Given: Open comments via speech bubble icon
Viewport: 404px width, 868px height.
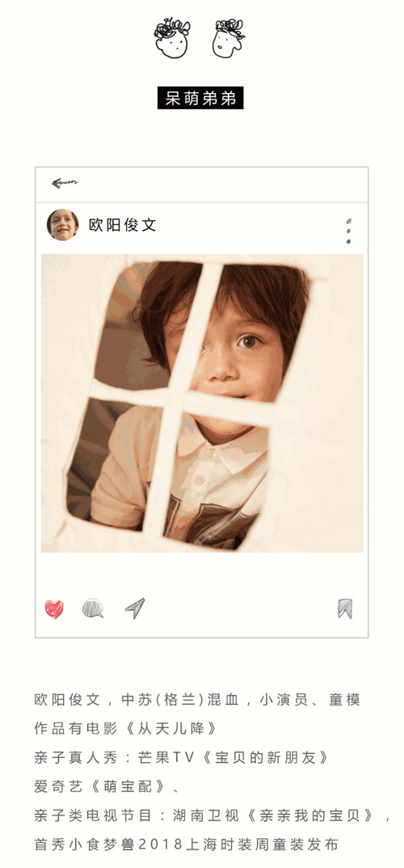Looking at the screenshot, I should click(93, 608).
